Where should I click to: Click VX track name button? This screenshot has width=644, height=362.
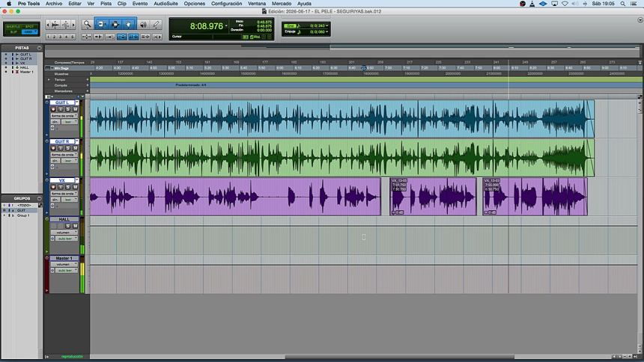tap(62, 180)
